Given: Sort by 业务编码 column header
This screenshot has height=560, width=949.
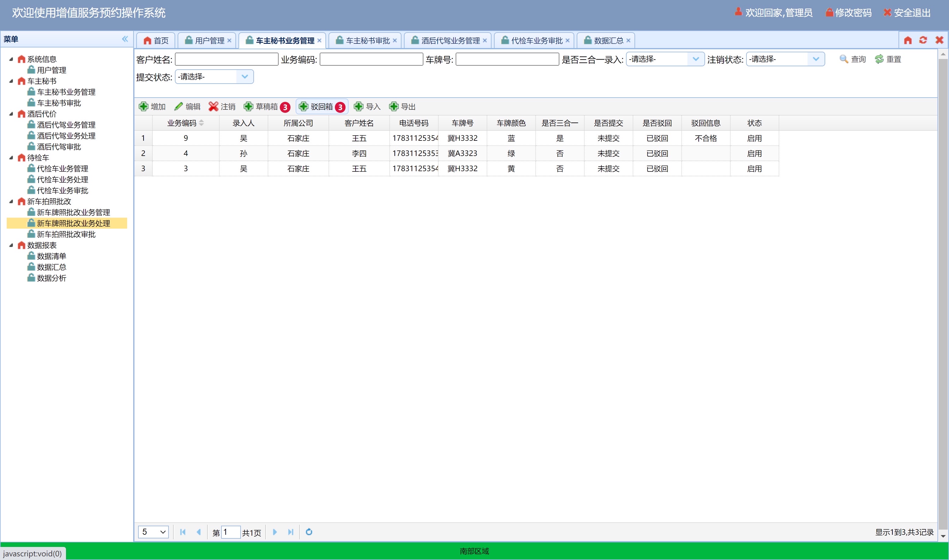Looking at the screenshot, I should (x=185, y=123).
